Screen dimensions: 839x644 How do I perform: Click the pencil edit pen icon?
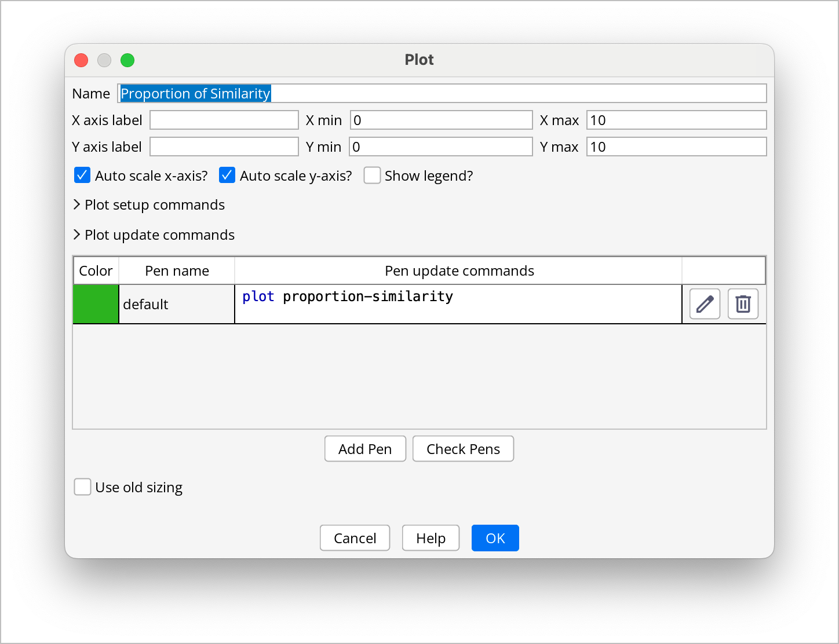click(705, 304)
